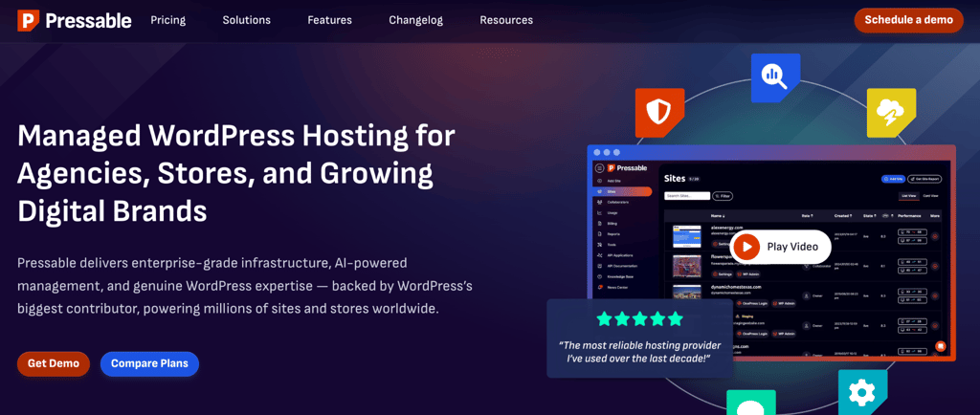The height and width of the screenshot is (415, 980).
Task: Select the yellow cloud lightning icon
Action: click(891, 113)
